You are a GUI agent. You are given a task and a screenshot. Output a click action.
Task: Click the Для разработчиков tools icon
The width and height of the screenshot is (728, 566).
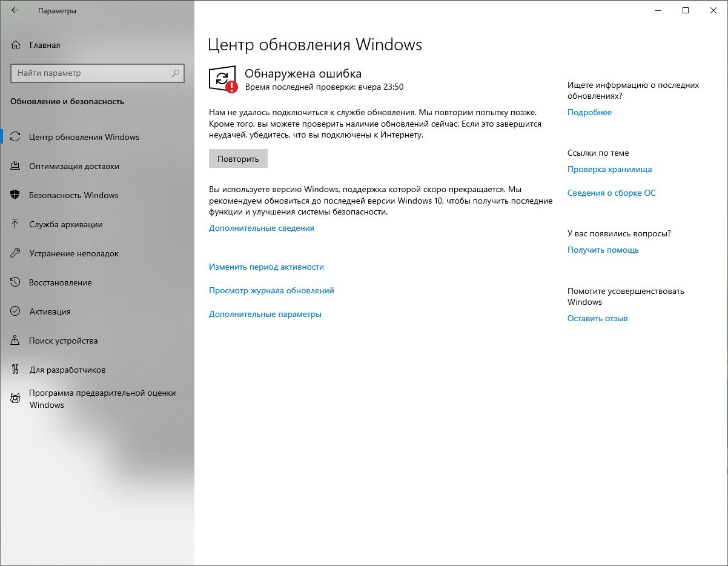(16, 370)
